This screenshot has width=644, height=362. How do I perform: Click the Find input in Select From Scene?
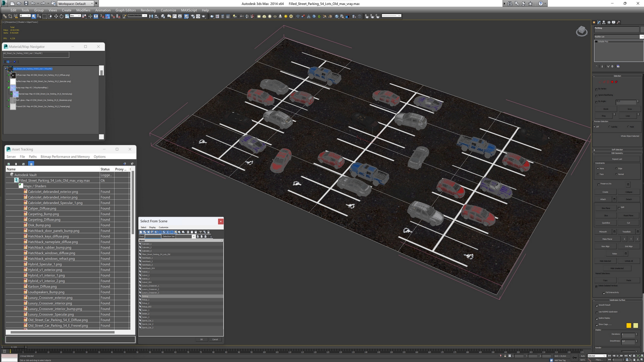(153, 236)
